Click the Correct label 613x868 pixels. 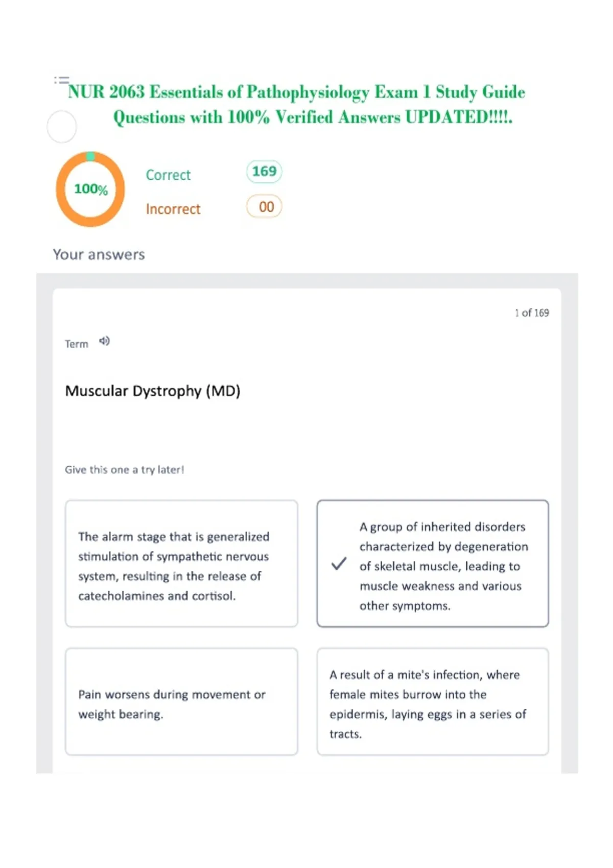pyautogui.click(x=168, y=175)
